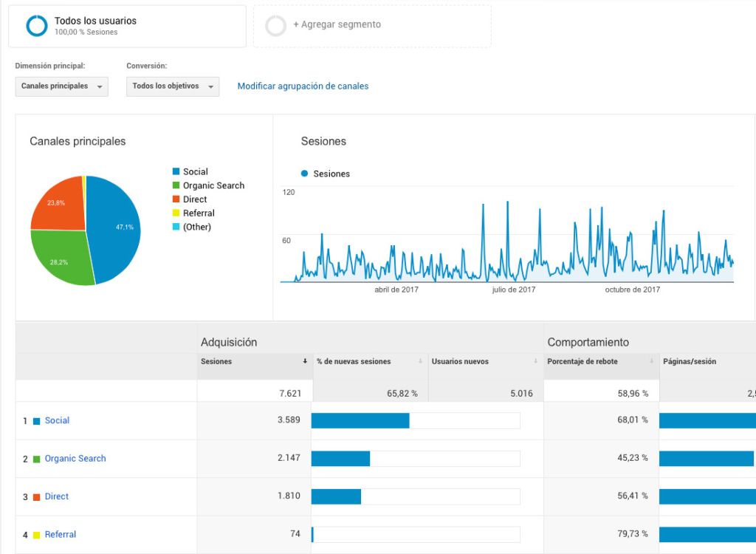The image size is (756, 554).
Task: Click the Organic Search sessions bar
Action: pyautogui.click(x=340, y=459)
